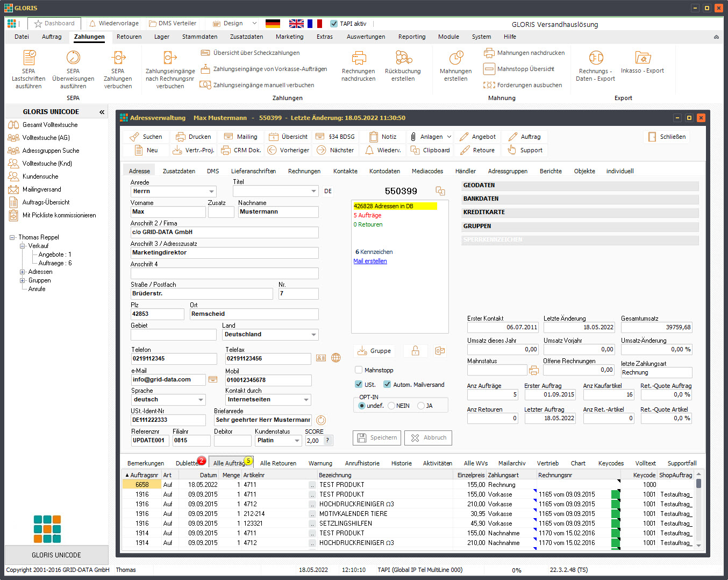The width and height of the screenshot is (728, 580).
Task: Run SEPA Lastschriften ausführen
Action: click(x=28, y=69)
